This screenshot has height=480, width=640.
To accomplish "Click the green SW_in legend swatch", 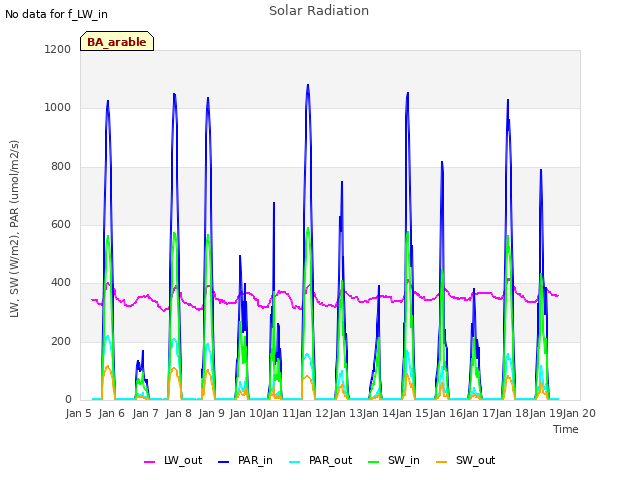I will coord(373,462).
